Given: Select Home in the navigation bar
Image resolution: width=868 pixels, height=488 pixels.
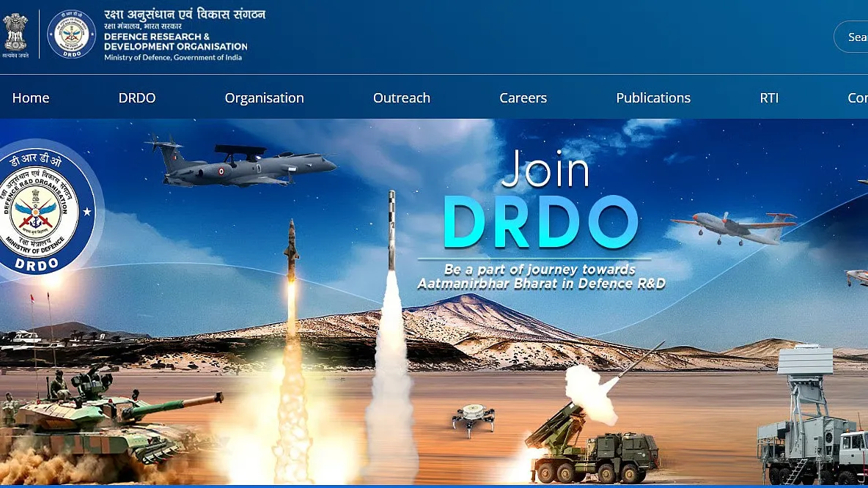Looking at the screenshot, I should pos(31,97).
